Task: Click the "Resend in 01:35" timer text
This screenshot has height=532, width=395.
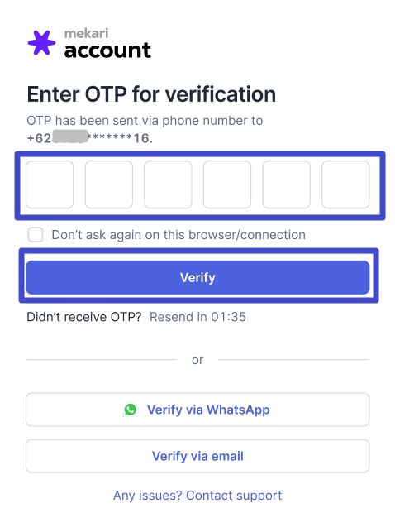Action: click(197, 317)
